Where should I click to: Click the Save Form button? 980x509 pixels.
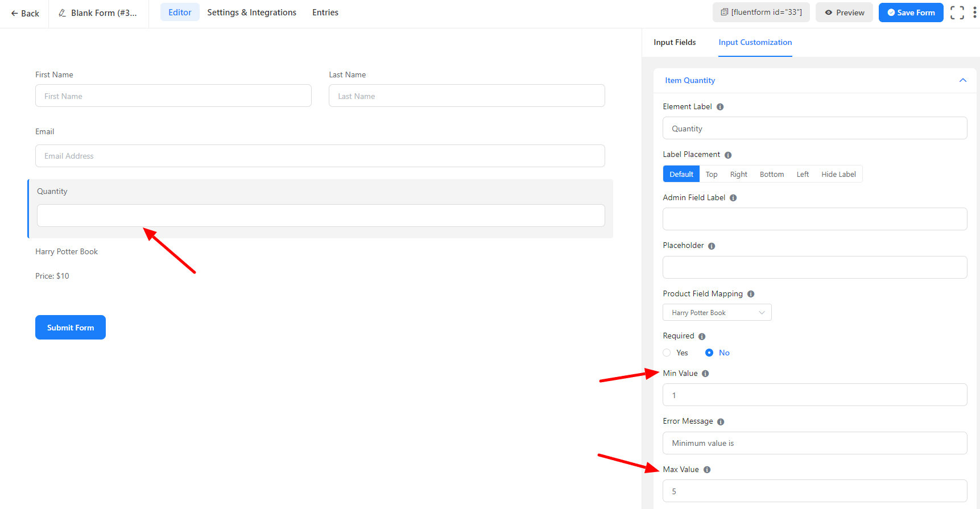(x=911, y=13)
